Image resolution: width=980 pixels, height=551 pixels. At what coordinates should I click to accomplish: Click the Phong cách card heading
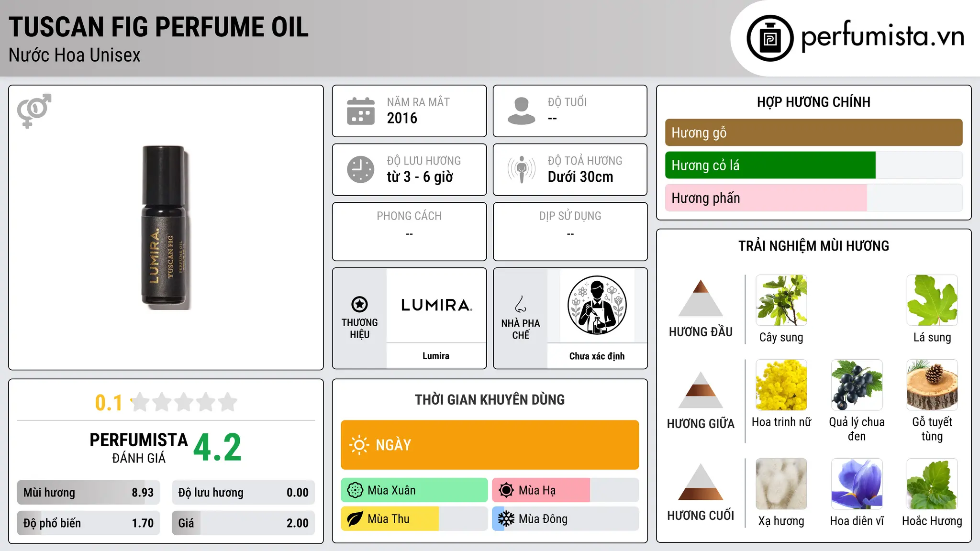pyautogui.click(x=409, y=216)
